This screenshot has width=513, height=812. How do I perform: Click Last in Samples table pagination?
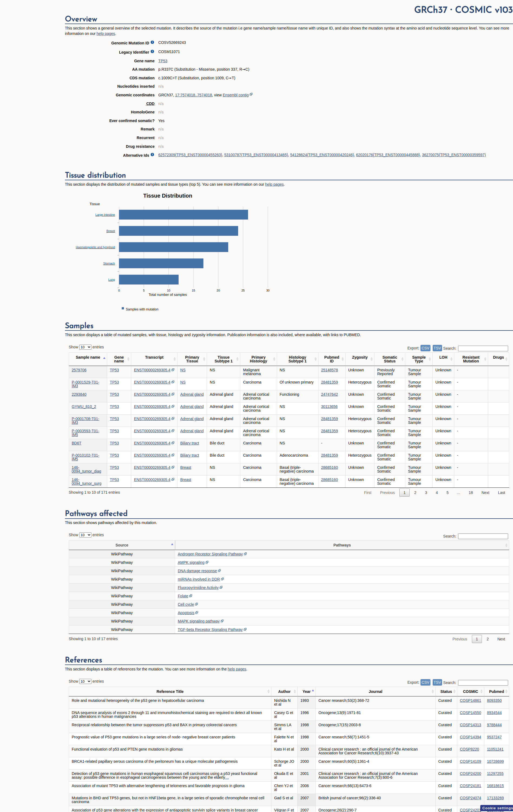(x=502, y=493)
